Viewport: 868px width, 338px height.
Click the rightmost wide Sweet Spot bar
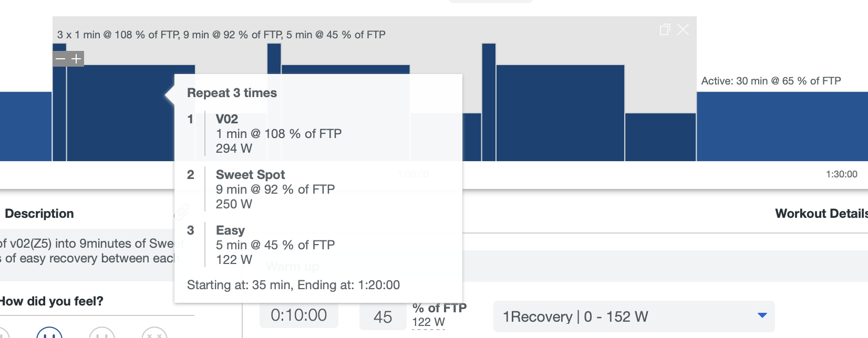(x=560, y=113)
